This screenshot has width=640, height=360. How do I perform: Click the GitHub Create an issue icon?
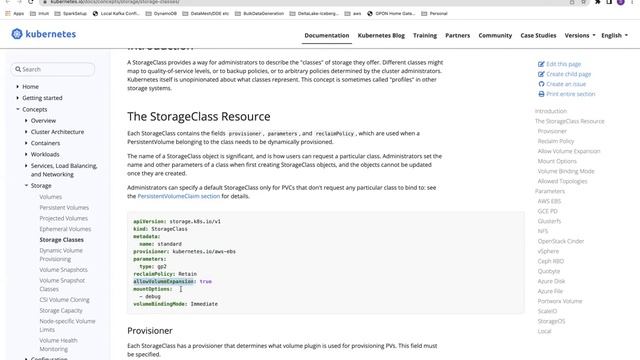541,84
